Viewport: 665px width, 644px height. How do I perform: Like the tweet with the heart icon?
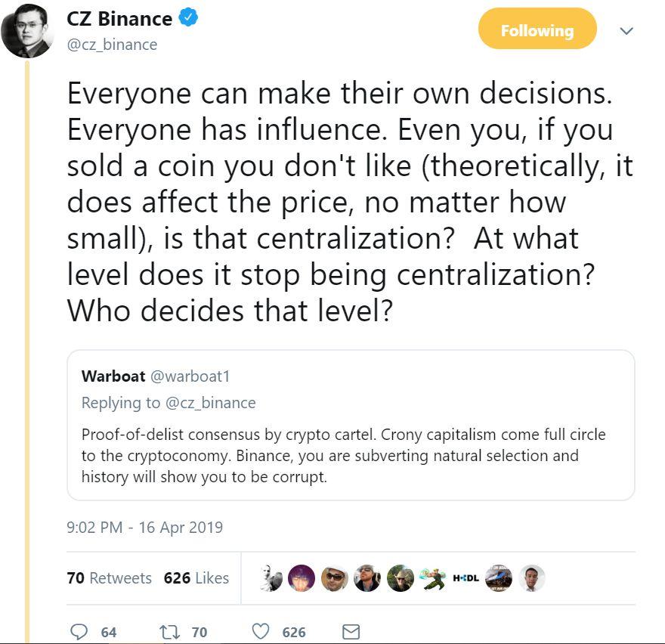tap(261, 631)
